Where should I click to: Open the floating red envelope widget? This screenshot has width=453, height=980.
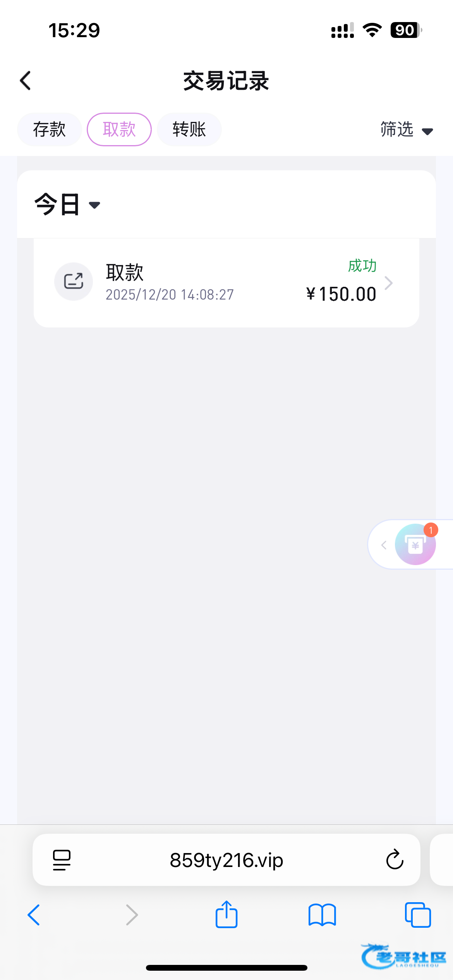click(415, 544)
